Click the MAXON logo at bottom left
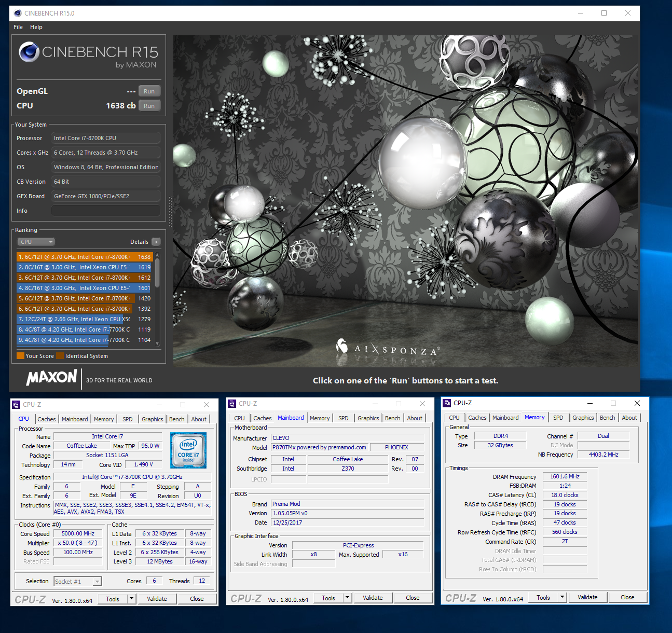This screenshot has width=672, height=633. [x=52, y=377]
